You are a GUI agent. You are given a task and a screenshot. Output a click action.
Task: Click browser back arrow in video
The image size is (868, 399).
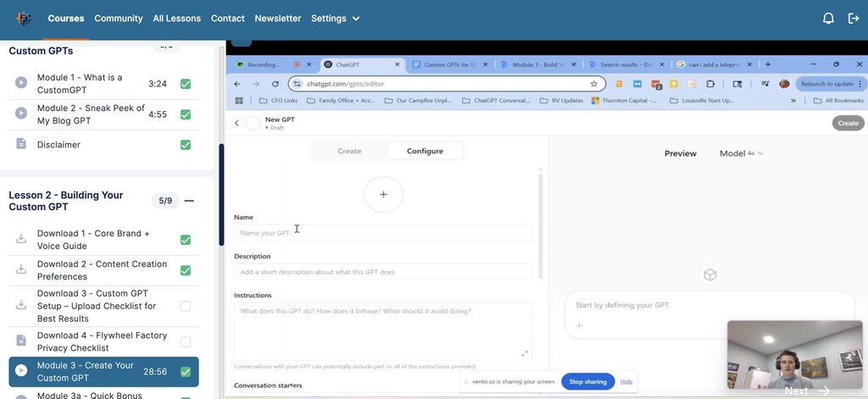(x=237, y=84)
